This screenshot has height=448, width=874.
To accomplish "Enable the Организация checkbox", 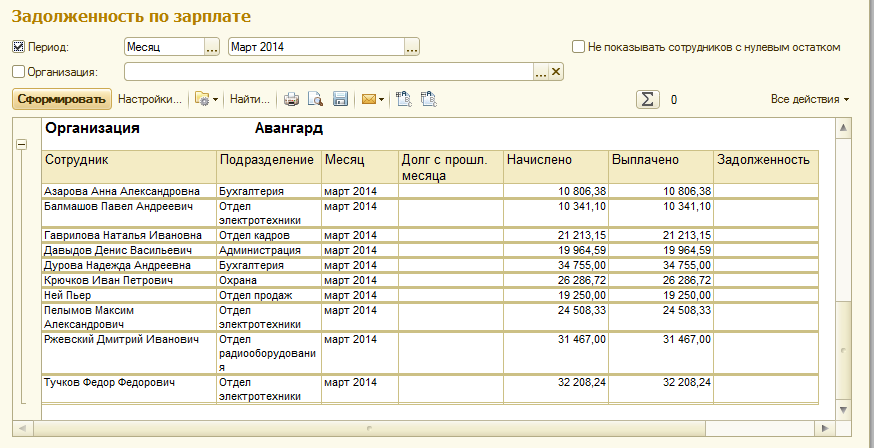I will [x=18, y=71].
